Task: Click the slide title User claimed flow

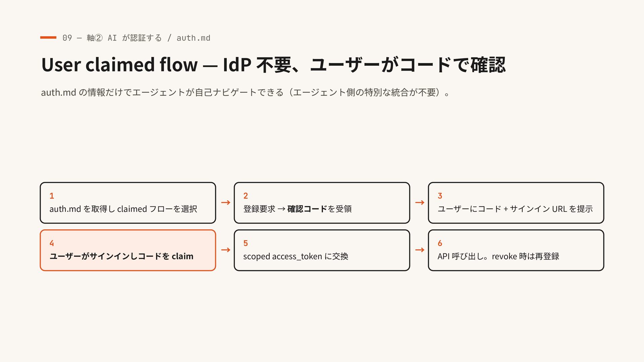Action: (273, 65)
